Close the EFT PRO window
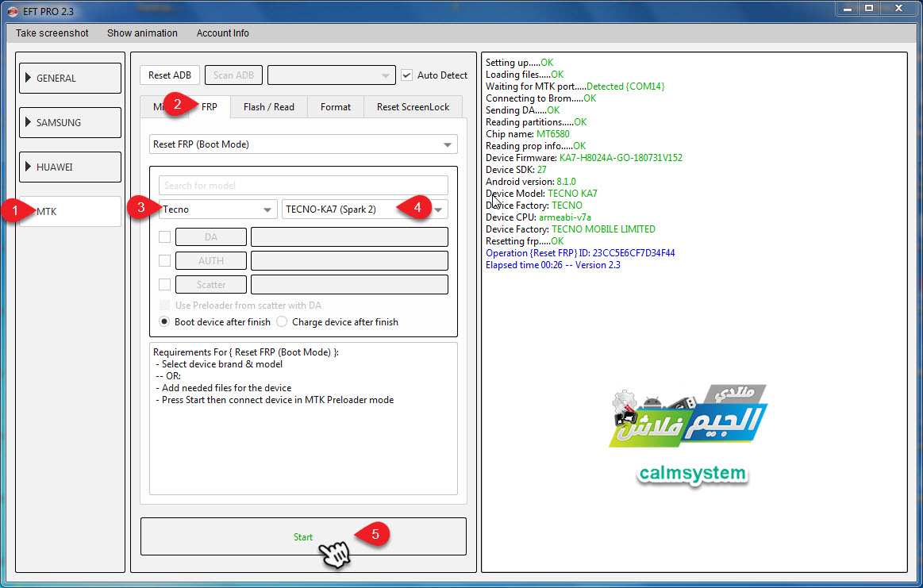This screenshot has width=923, height=588. [x=899, y=8]
